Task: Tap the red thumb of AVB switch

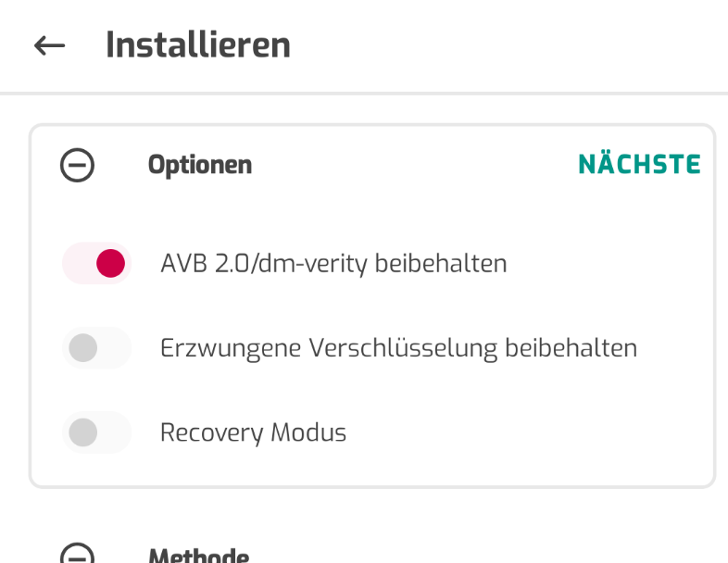Action: click(x=110, y=263)
